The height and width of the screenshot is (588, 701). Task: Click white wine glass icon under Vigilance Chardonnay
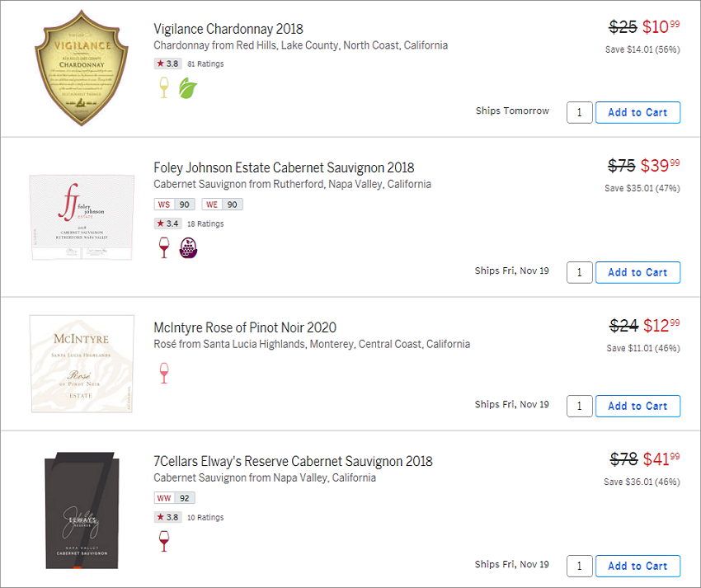[x=164, y=87]
